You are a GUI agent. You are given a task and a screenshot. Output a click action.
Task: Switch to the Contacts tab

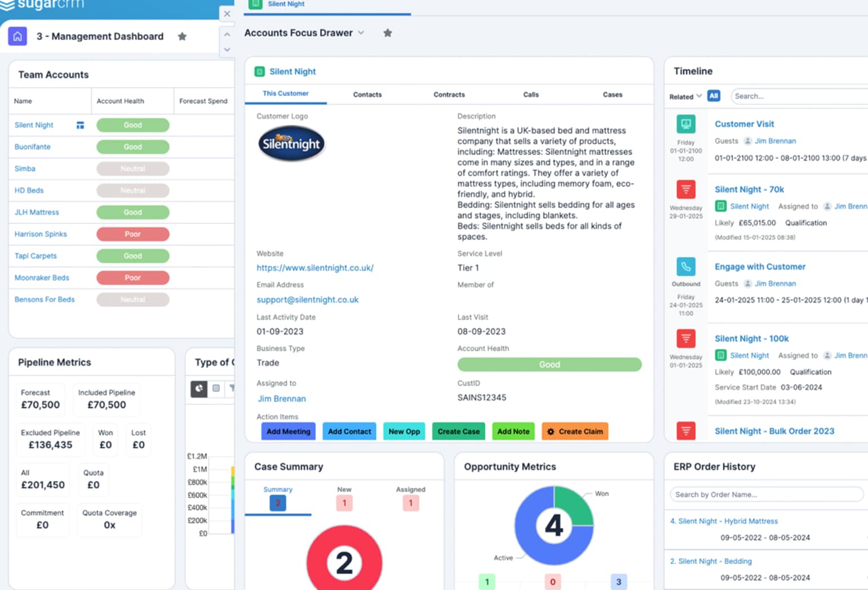coord(367,95)
